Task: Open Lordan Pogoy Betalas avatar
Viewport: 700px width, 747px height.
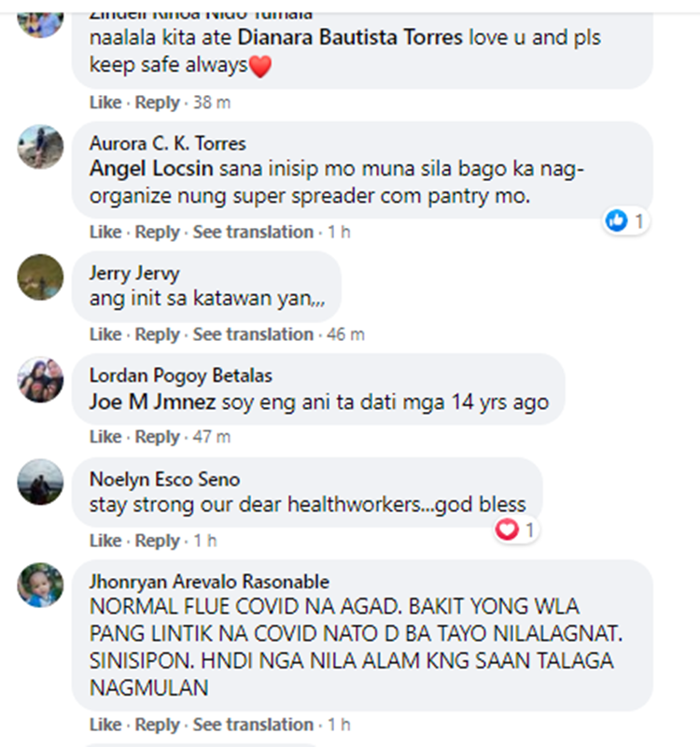Action: (40, 380)
